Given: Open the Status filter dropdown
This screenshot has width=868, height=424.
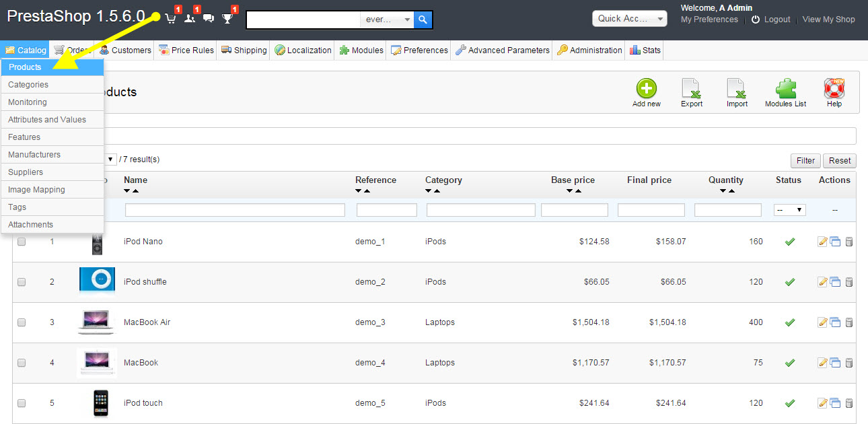Looking at the screenshot, I should [x=790, y=210].
